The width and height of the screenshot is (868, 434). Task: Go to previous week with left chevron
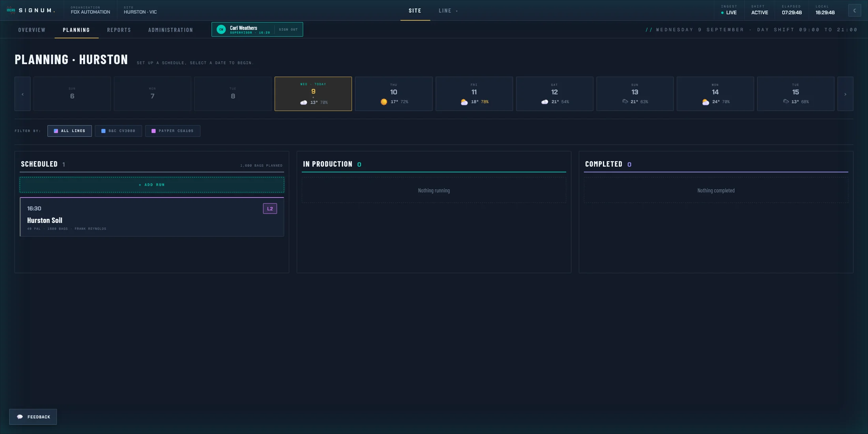point(22,94)
